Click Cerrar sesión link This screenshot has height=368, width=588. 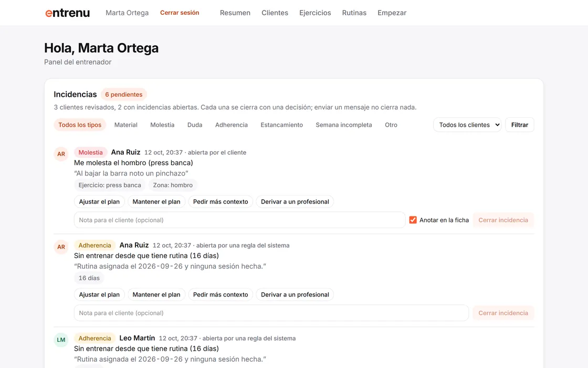[180, 13]
